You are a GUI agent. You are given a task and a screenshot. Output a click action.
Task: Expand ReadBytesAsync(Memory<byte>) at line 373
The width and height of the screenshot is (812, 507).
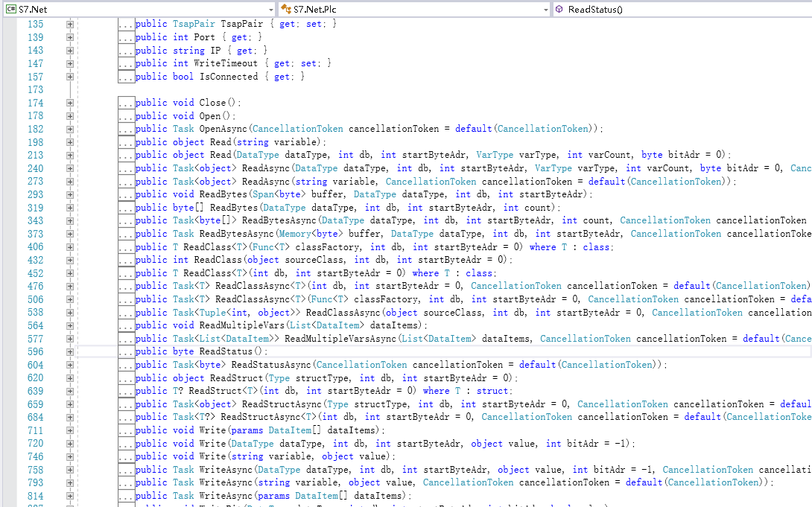click(70, 234)
